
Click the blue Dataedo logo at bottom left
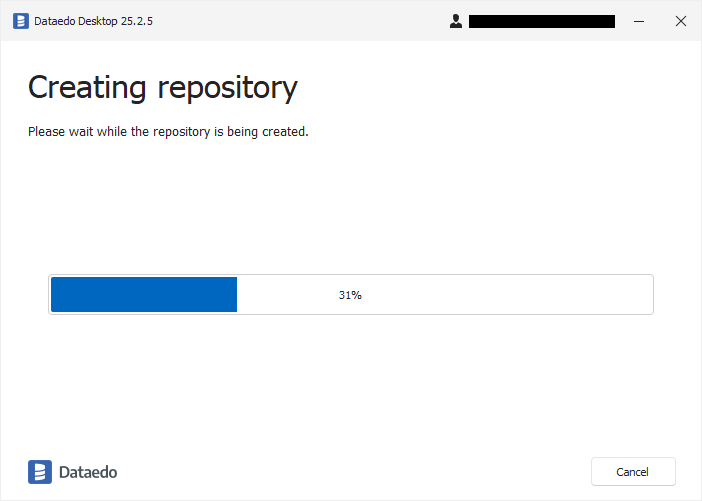coord(40,472)
